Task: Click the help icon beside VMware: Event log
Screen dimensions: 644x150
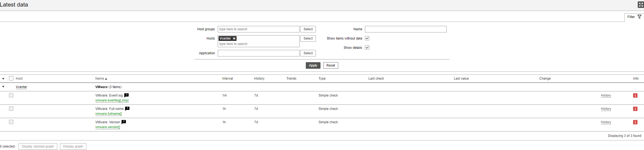Action: [x=126, y=95]
